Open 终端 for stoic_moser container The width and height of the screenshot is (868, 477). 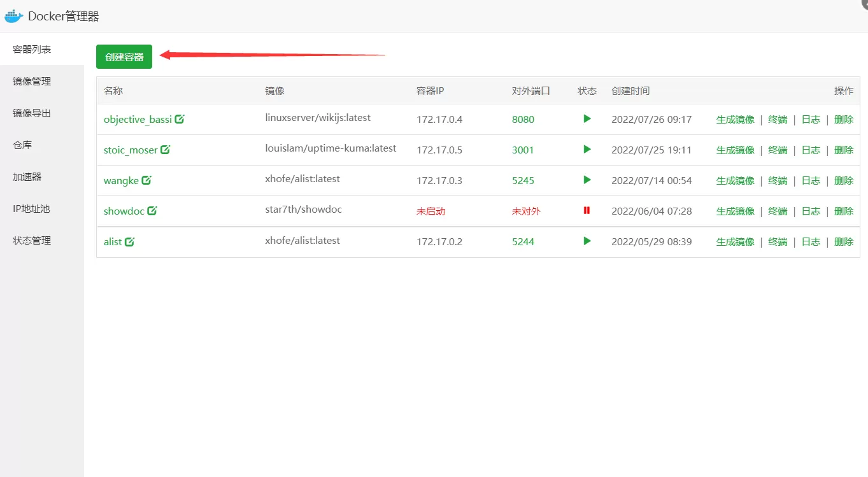pos(778,150)
